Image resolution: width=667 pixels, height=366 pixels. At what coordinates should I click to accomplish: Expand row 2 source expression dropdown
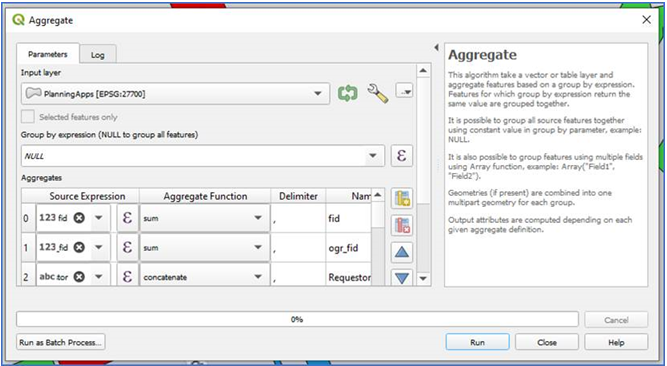click(99, 277)
